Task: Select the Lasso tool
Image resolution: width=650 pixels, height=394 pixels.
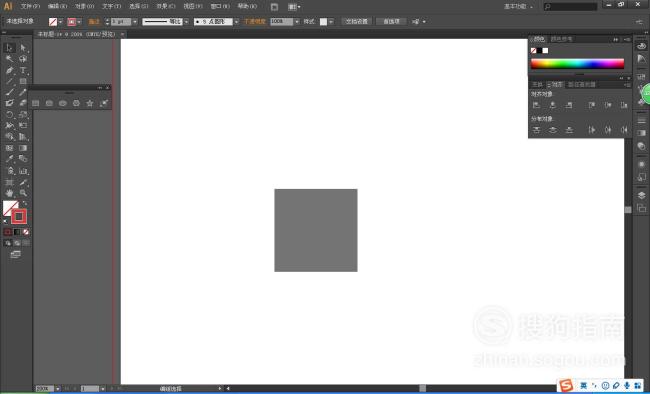Action: click(x=23, y=59)
